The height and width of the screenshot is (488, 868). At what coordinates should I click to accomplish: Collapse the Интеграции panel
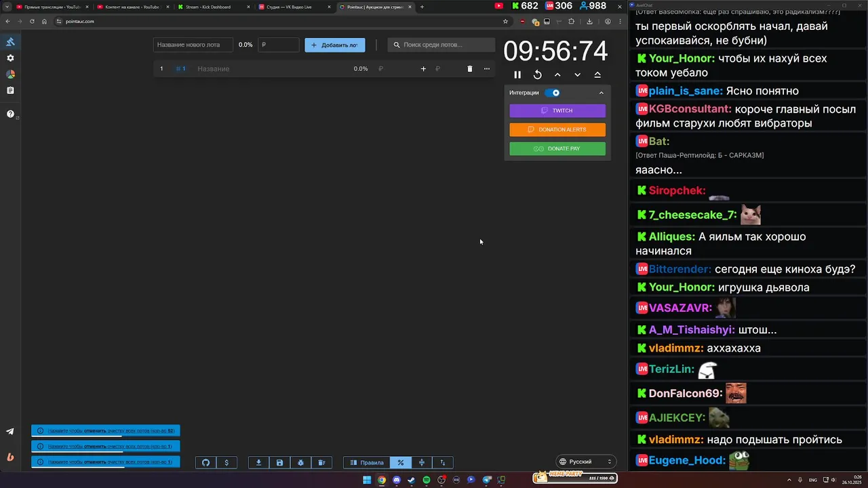pyautogui.click(x=601, y=93)
